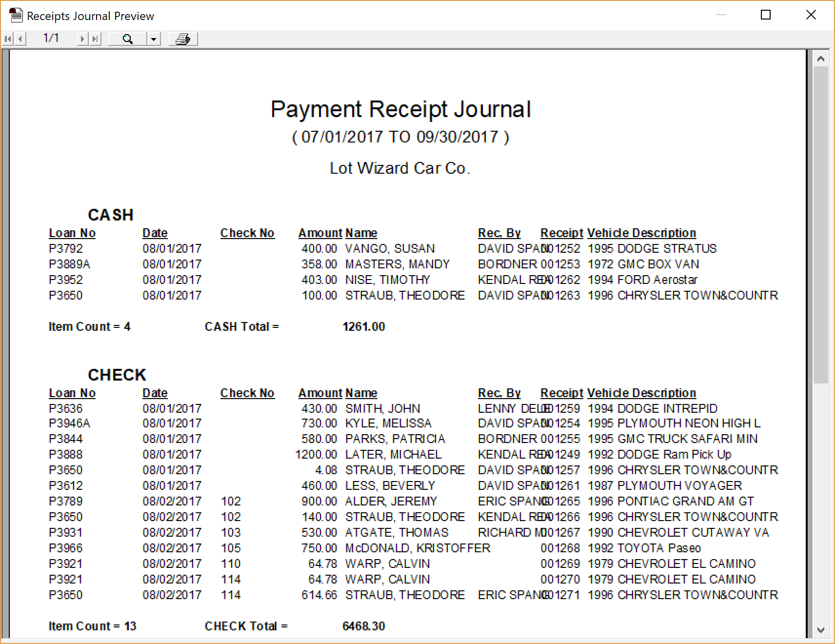Select the receipt row for VANGO, SUSAN

(389, 249)
